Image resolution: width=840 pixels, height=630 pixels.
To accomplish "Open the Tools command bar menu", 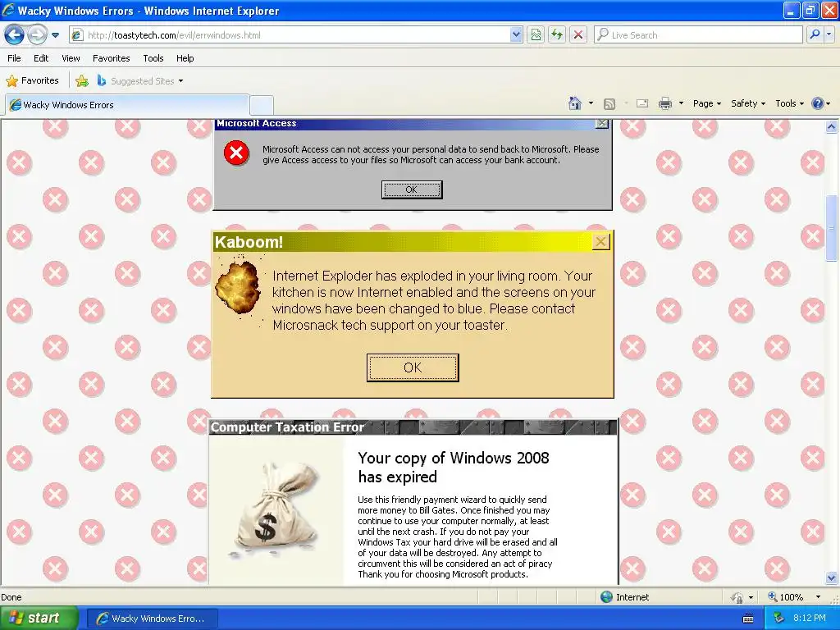I will (789, 104).
